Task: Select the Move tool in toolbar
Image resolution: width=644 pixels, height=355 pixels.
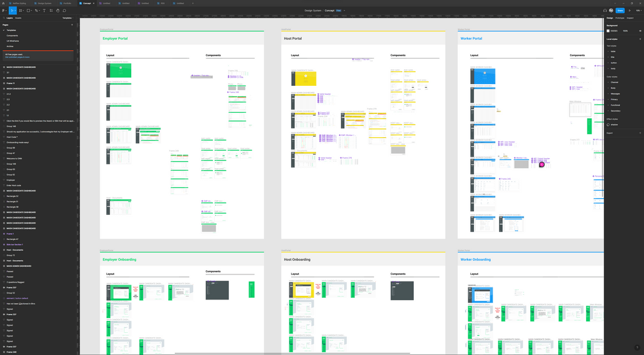Action: point(12,10)
